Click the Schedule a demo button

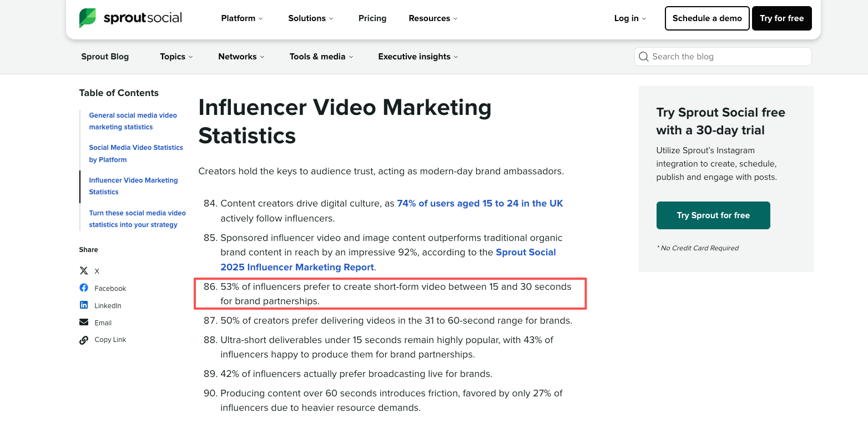[707, 18]
